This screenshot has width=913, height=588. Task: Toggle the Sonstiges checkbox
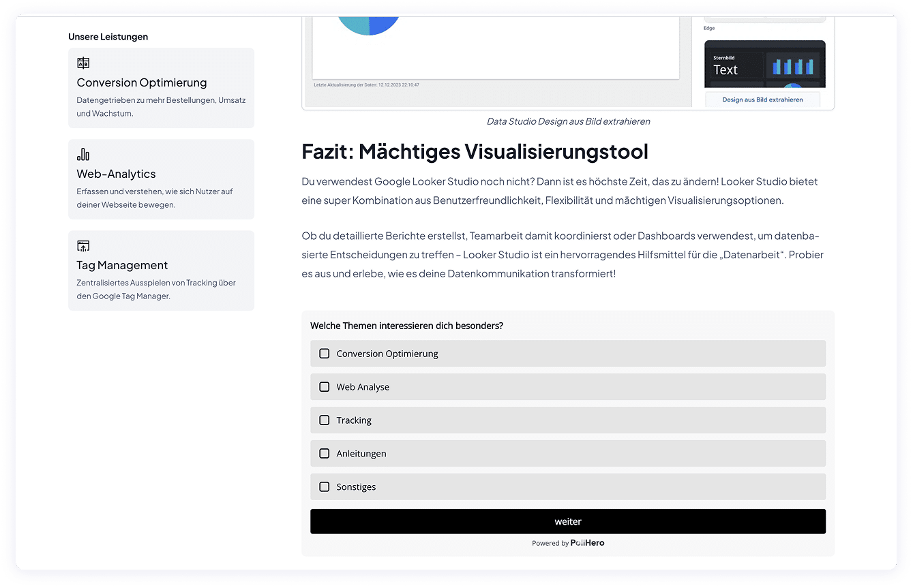click(325, 487)
